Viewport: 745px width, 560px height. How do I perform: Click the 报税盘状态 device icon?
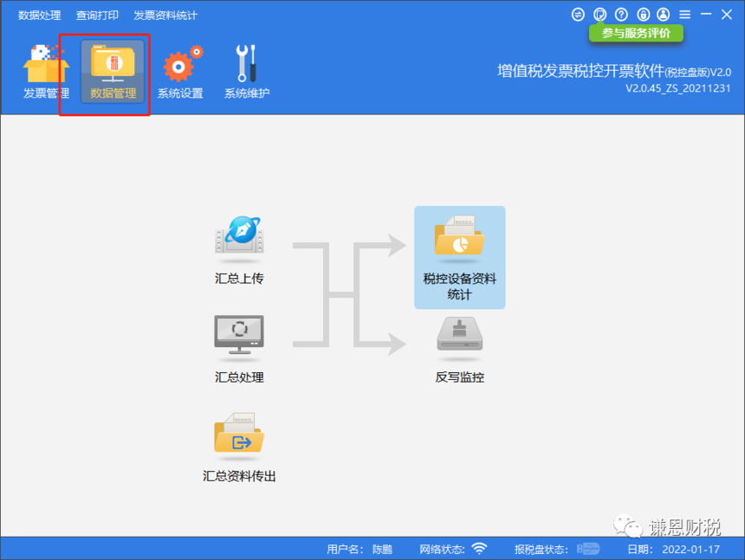click(x=588, y=549)
